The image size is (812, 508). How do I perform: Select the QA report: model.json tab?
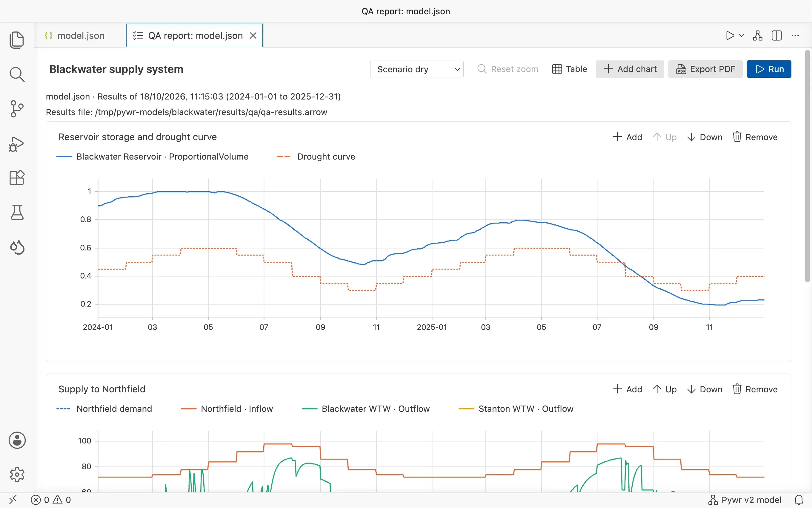pyautogui.click(x=195, y=36)
